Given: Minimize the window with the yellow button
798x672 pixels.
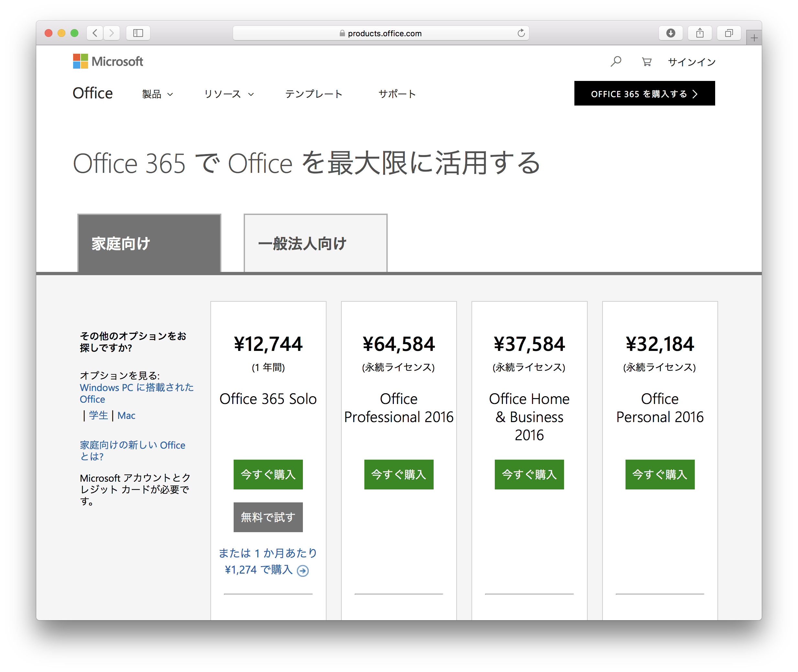Looking at the screenshot, I should point(61,33).
